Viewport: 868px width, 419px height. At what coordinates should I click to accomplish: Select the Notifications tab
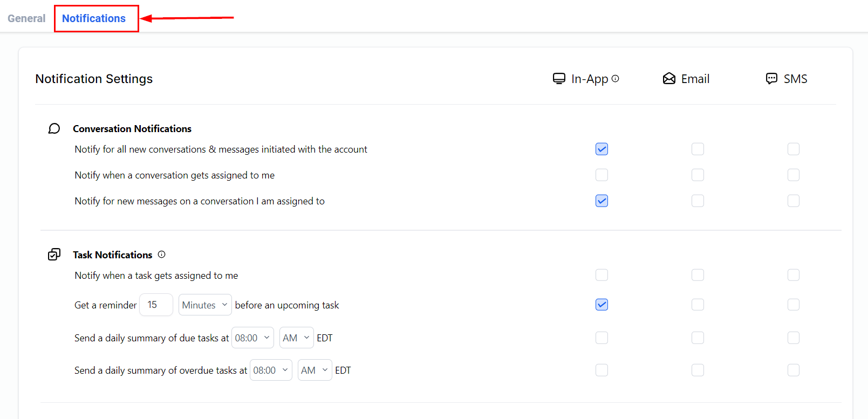coord(94,18)
